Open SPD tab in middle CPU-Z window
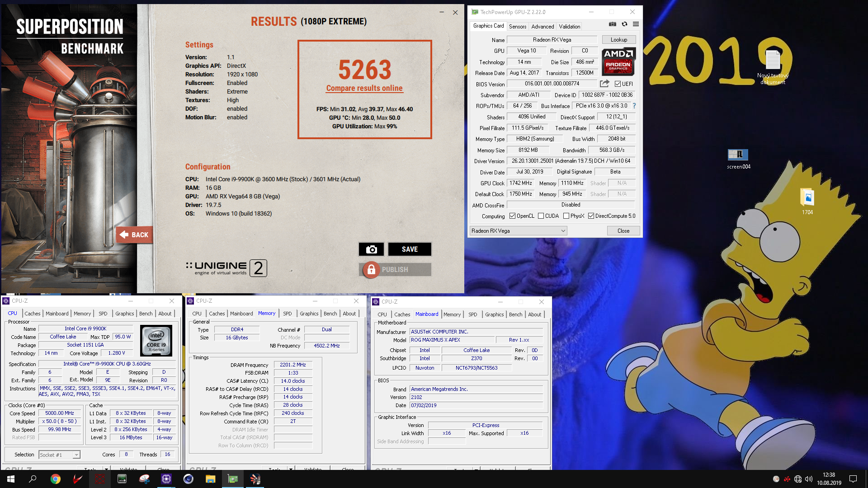Image resolution: width=868 pixels, height=488 pixels. [288, 314]
